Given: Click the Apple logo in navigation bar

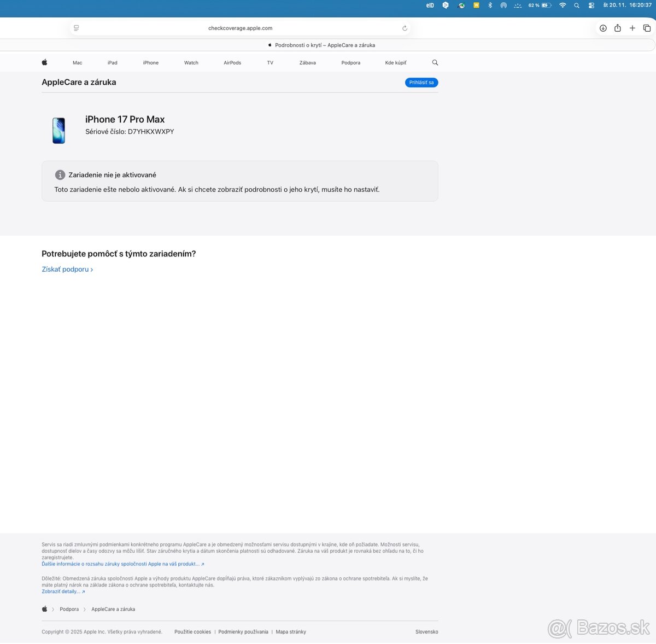Looking at the screenshot, I should coord(44,62).
